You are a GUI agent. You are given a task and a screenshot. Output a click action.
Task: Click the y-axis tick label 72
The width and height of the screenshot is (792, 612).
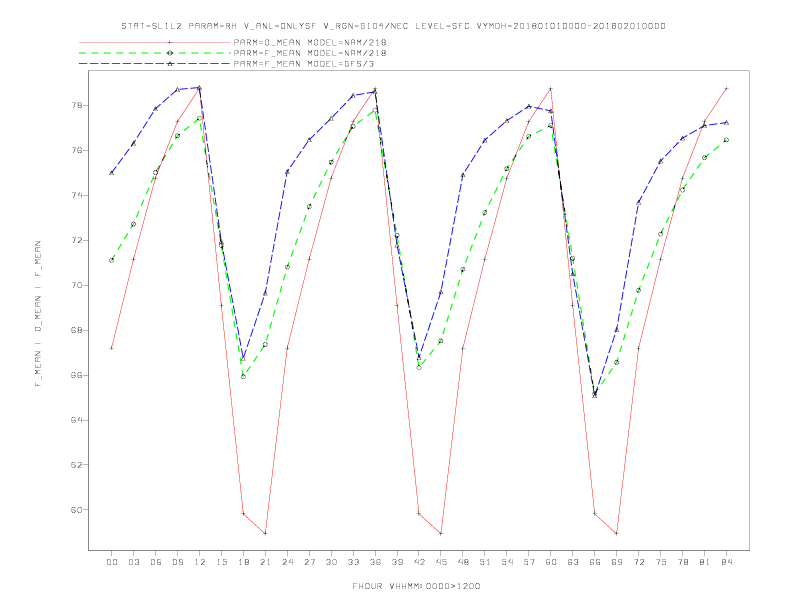(76, 240)
